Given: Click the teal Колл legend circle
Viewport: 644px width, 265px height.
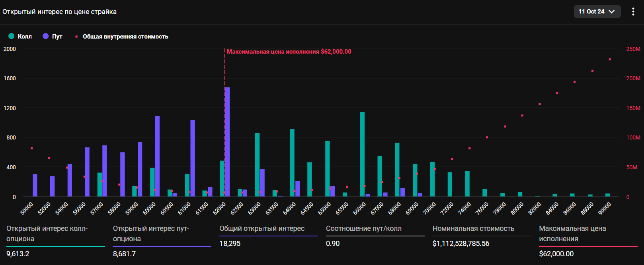Looking at the screenshot, I should [x=12, y=36].
